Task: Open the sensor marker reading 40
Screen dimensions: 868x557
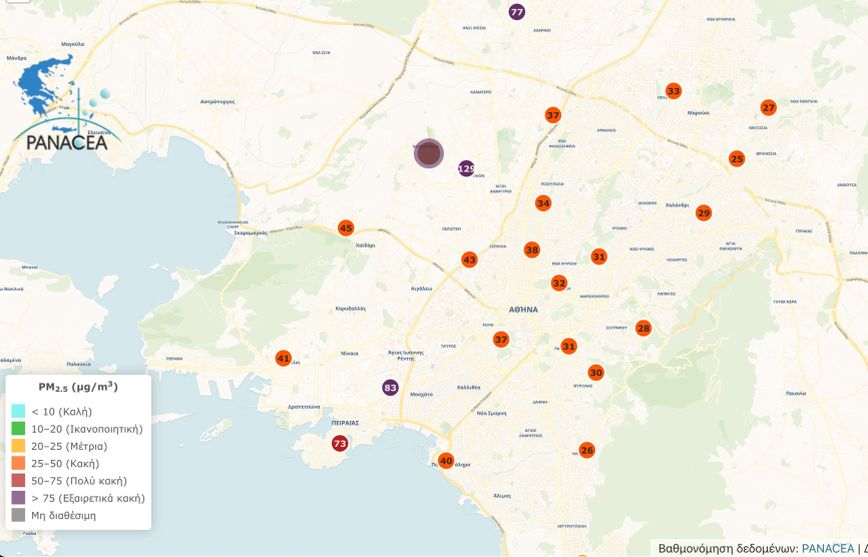Action: point(446,461)
